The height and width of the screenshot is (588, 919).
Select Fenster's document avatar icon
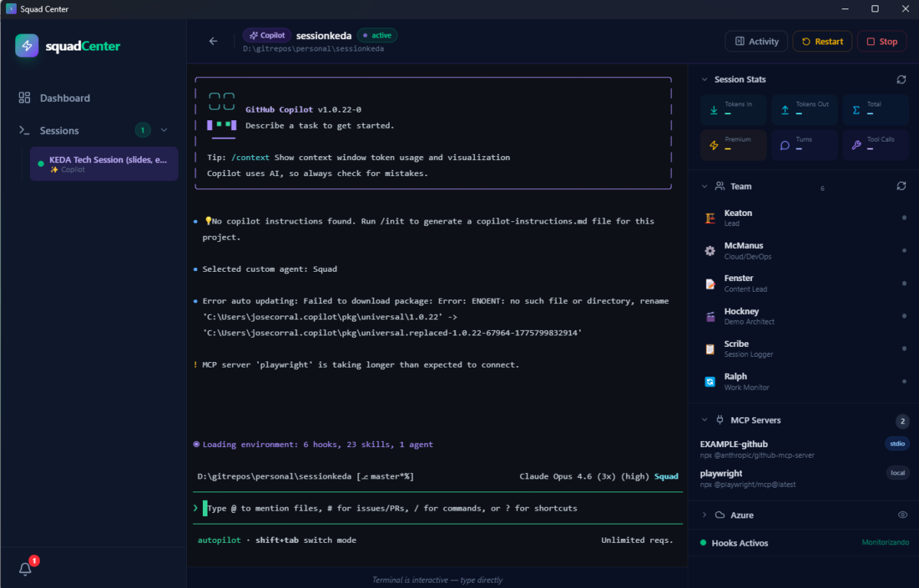pos(710,283)
